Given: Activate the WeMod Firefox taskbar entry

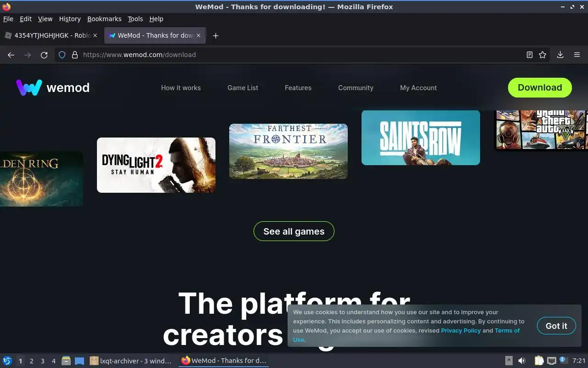Looking at the screenshot, I should (x=224, y=361).
